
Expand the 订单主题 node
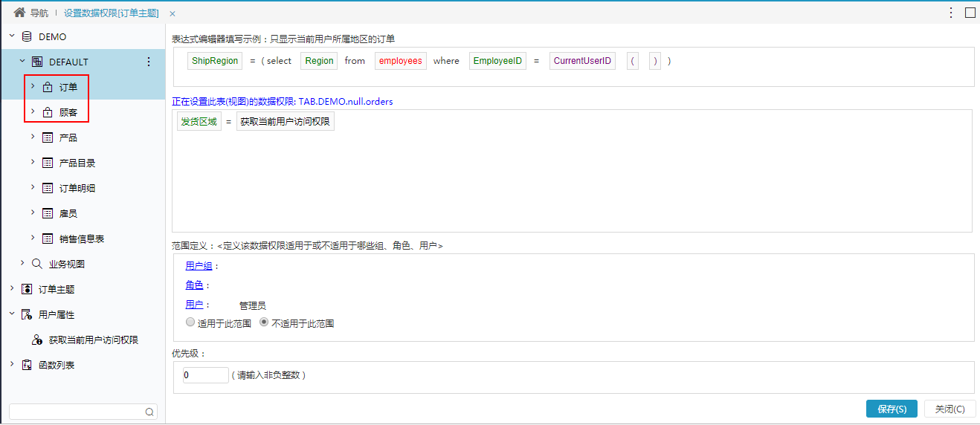pos(12,289)
